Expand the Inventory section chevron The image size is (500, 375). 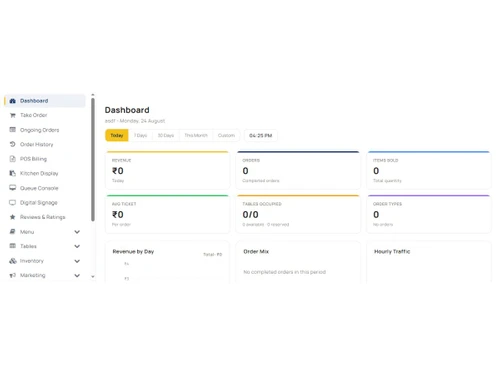coord(77,261)
